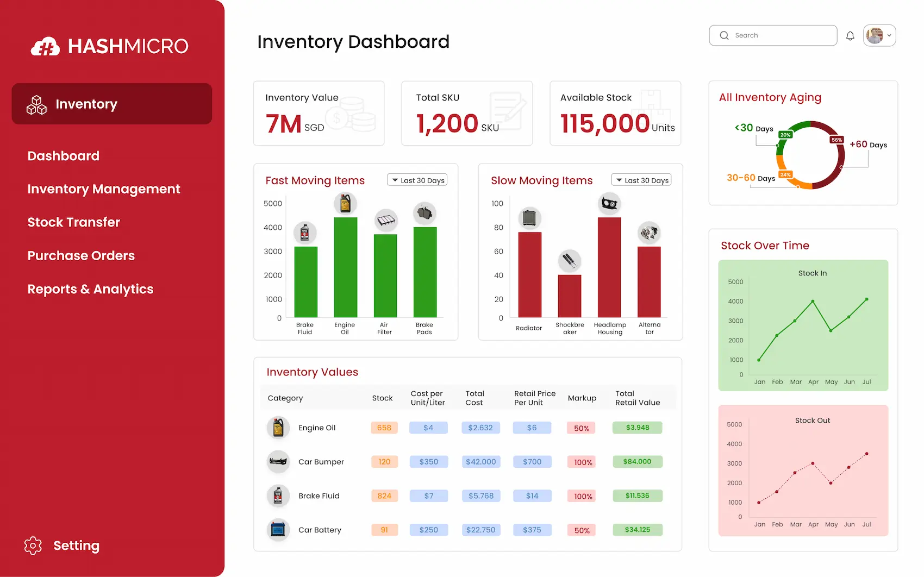The height and width of the screenshot is (577, 924).
Task: Click the Engine Oil product icon
Action: tap(278, 428)
